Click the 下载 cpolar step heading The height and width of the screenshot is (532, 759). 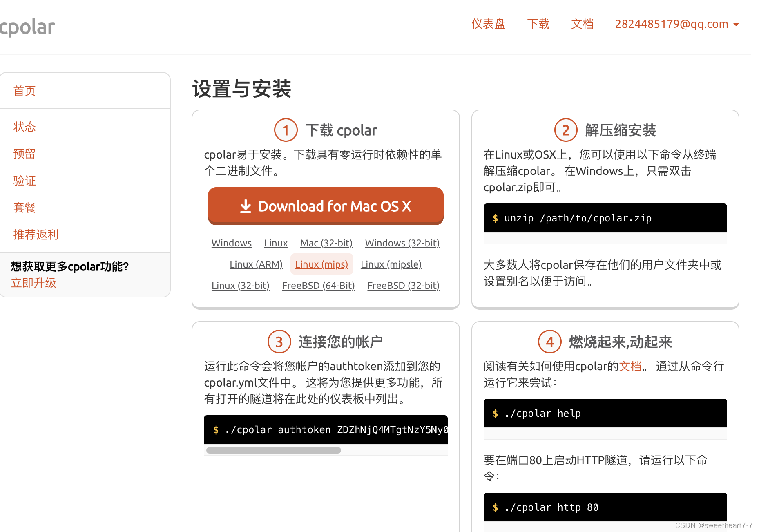(342, 130)
